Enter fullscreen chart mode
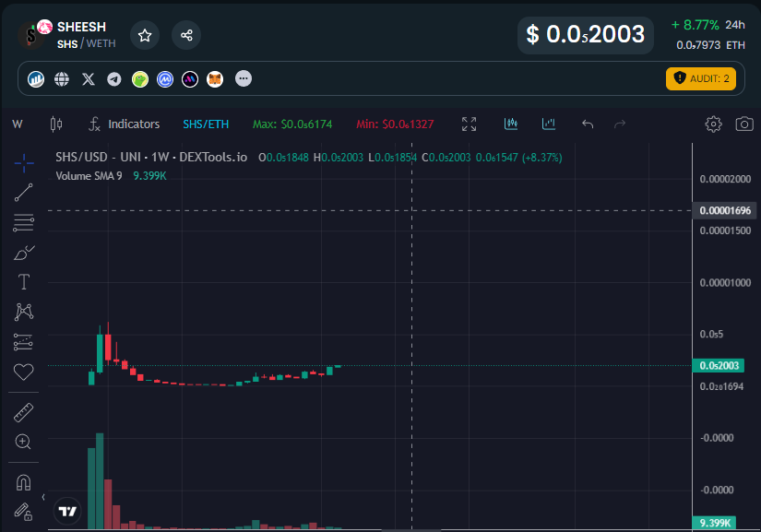 point(469,124)
